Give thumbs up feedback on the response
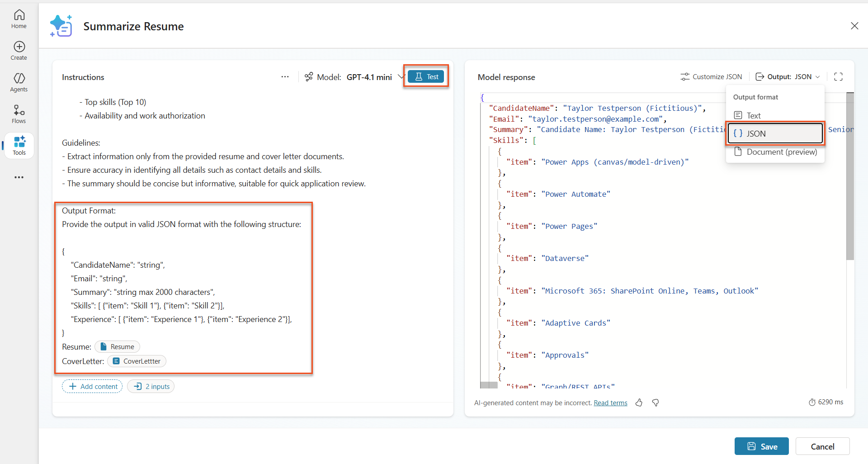The height and width of the screenshot is (464, 868). tap(639, 402)
